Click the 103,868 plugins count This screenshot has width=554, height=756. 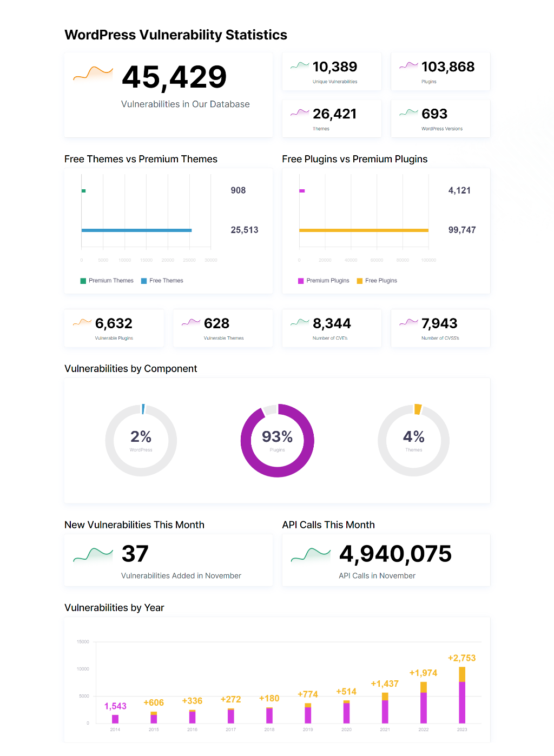(x=448, y=67)
